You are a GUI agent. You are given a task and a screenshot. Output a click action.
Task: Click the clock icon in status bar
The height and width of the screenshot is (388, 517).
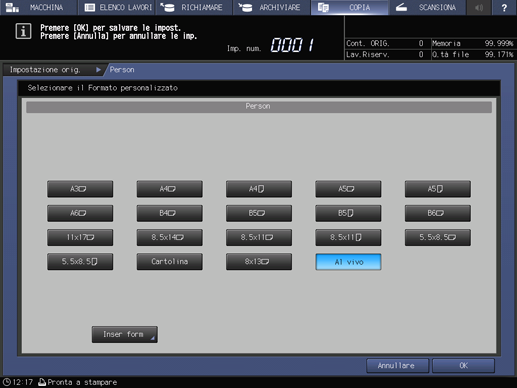[x=6, y=382]
